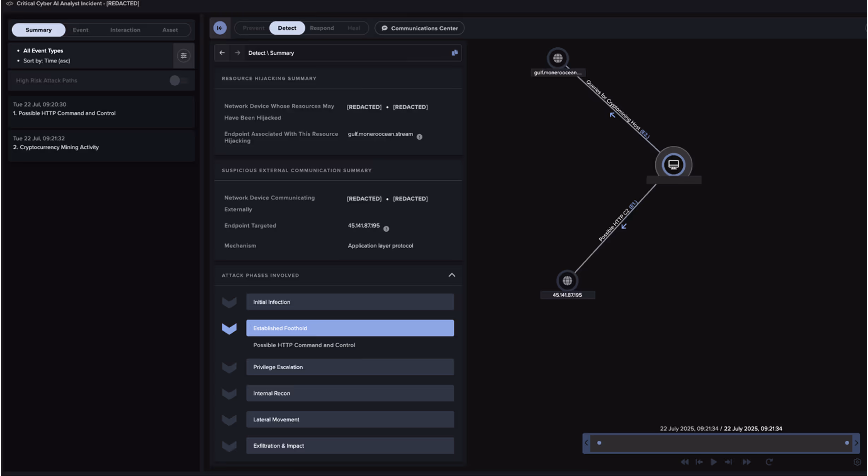Image resolution: width=868 pixels, height=476 pixels.
Task: Click the right marker on timeline slider
Action: coord(846,443)
